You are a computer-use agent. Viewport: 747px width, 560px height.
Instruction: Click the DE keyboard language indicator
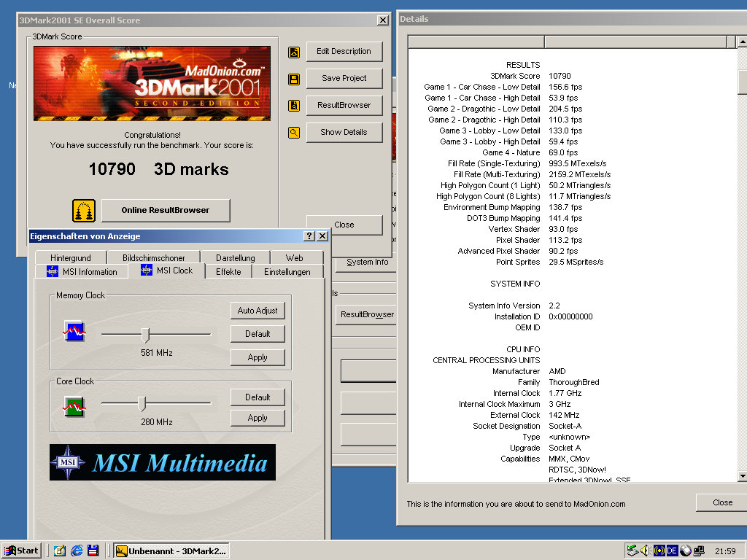672,551
